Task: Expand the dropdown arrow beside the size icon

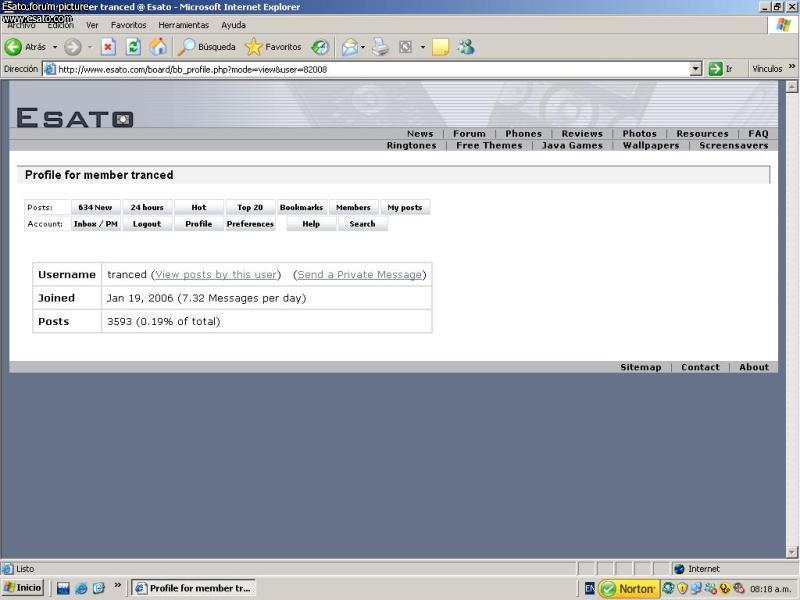Action: pyautogui.click(x=422, y=47)
